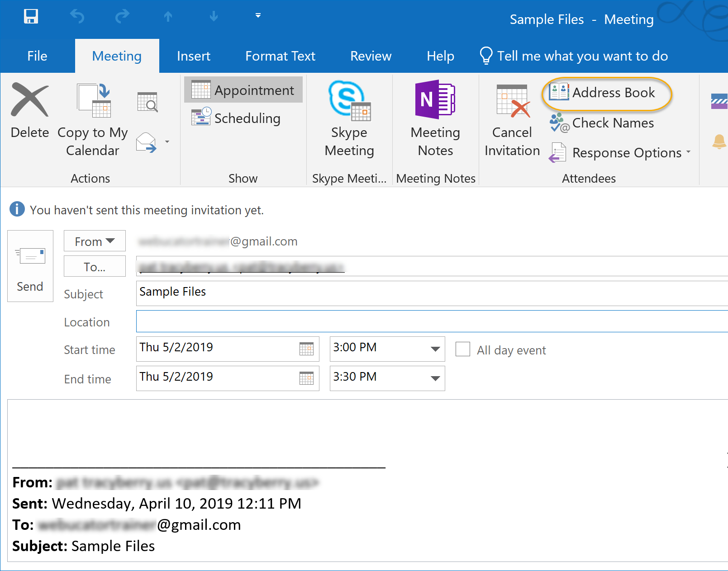Screen dimensions: 728x571
Task: Click into the Location input field
Action: (432, 321)
